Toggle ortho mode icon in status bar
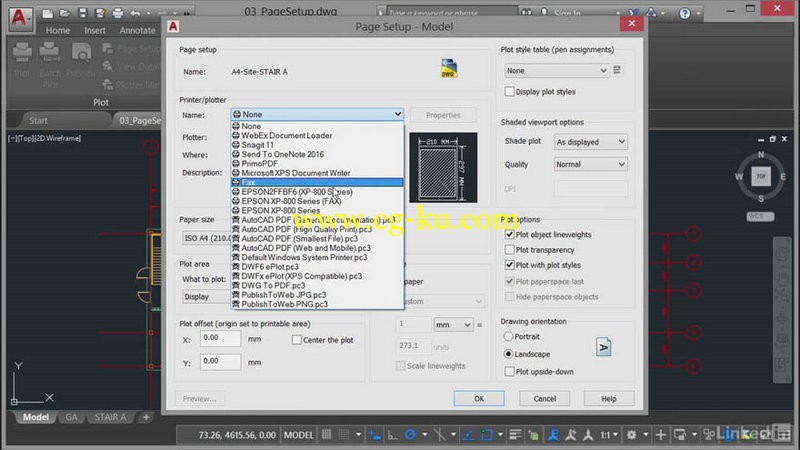The image size is (800, 450). (x=392, y=435)
